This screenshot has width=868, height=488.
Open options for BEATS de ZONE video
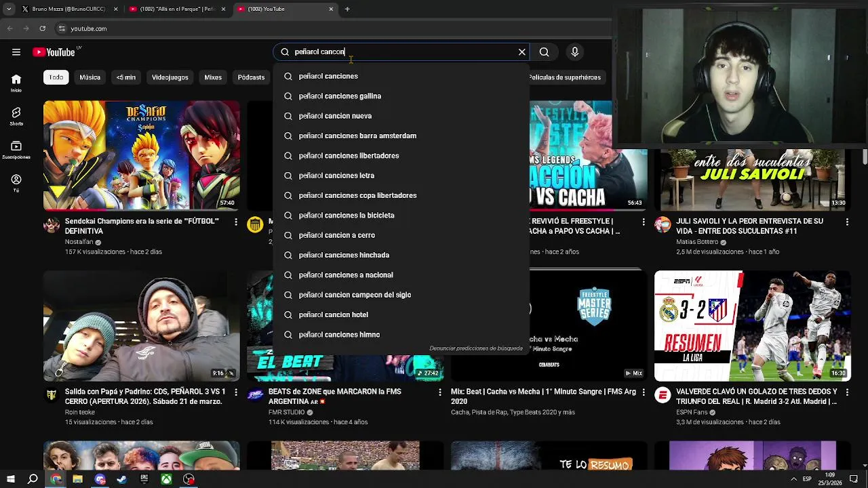pos(439,392)
